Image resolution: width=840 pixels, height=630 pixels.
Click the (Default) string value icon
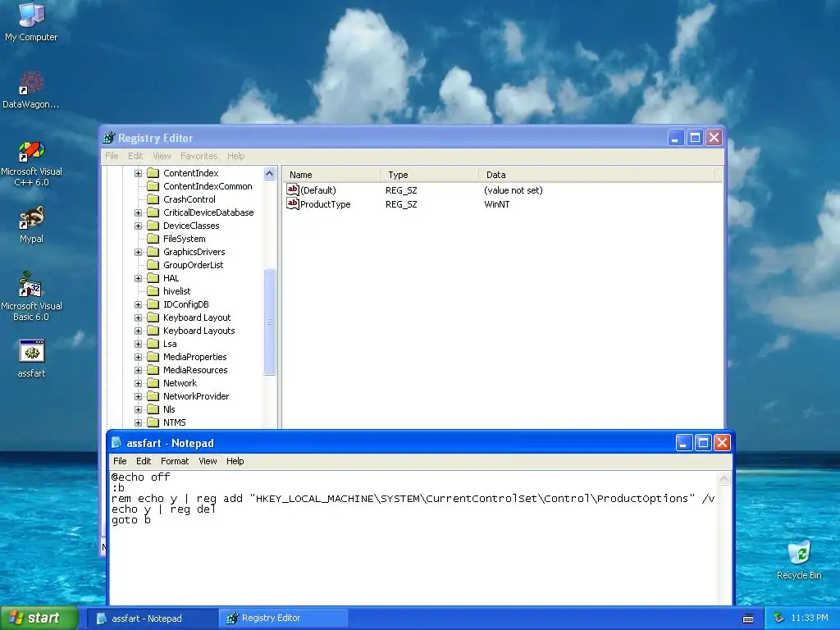click(293, 189)
